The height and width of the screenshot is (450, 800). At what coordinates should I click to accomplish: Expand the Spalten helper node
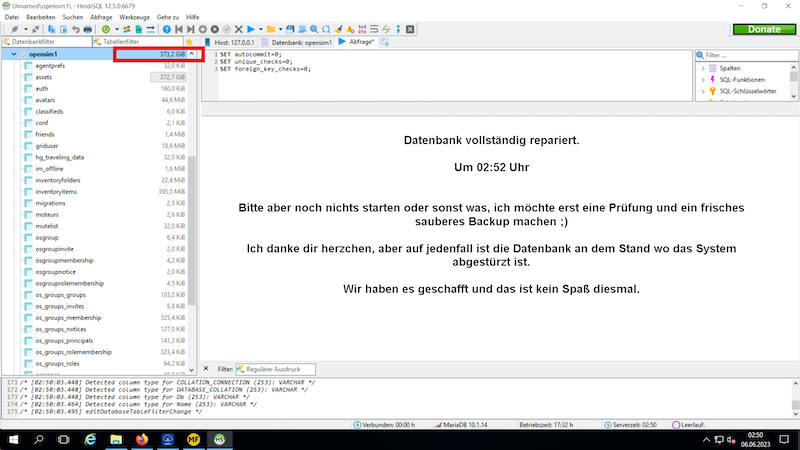tap(701, 66)
